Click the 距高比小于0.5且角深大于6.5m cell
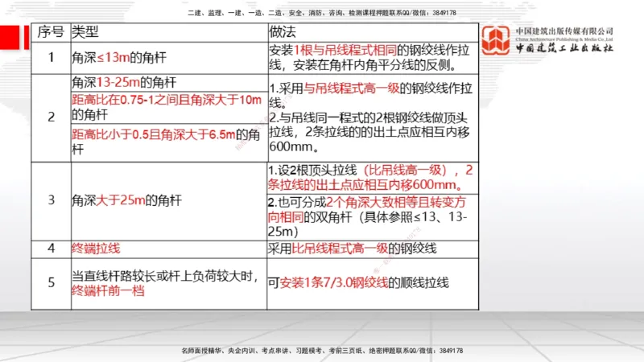The image size is (644, 362). pos(169,142)
